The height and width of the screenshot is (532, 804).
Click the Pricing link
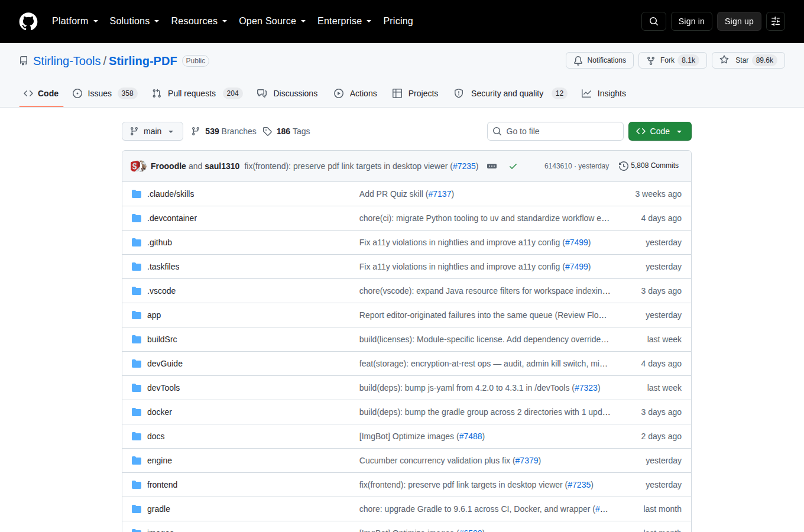click(x=398, y=21)
